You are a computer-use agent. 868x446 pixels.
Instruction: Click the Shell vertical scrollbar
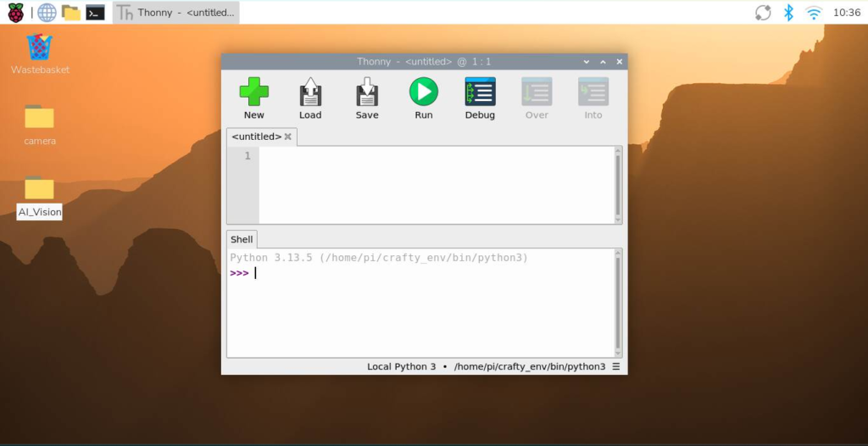point(618,303)
